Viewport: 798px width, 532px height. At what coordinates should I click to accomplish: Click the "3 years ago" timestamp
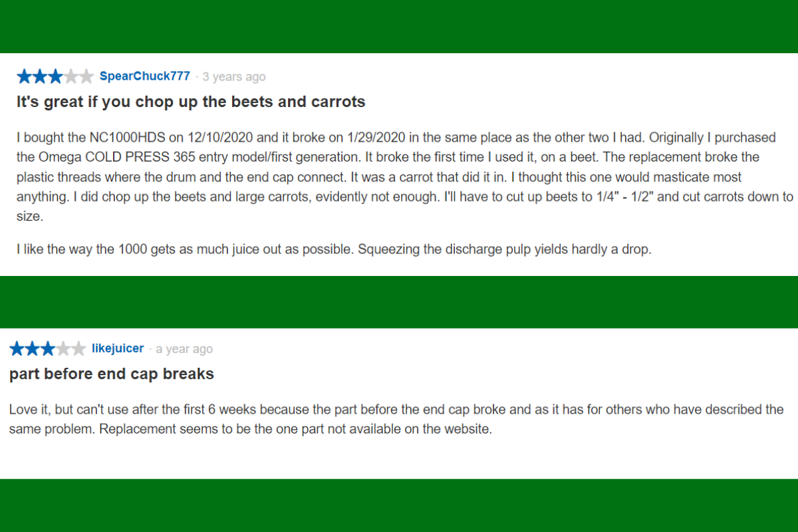pyautogui.click(x=234, y=77)
